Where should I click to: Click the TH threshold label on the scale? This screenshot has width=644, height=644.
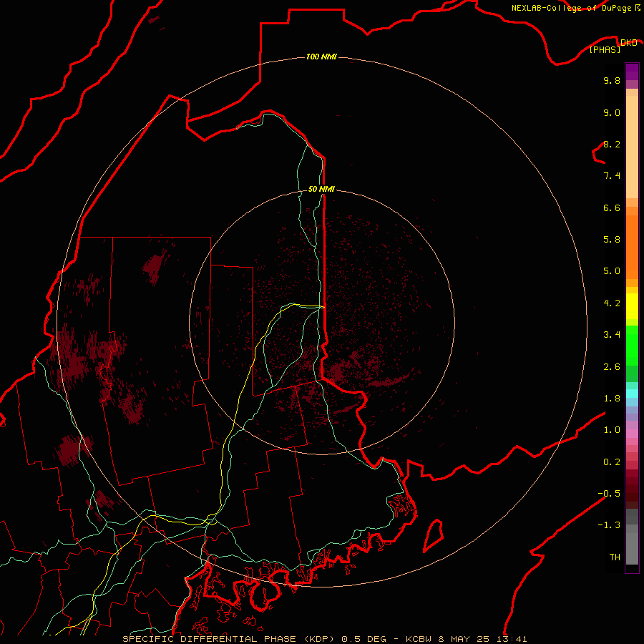coord(615,557)
